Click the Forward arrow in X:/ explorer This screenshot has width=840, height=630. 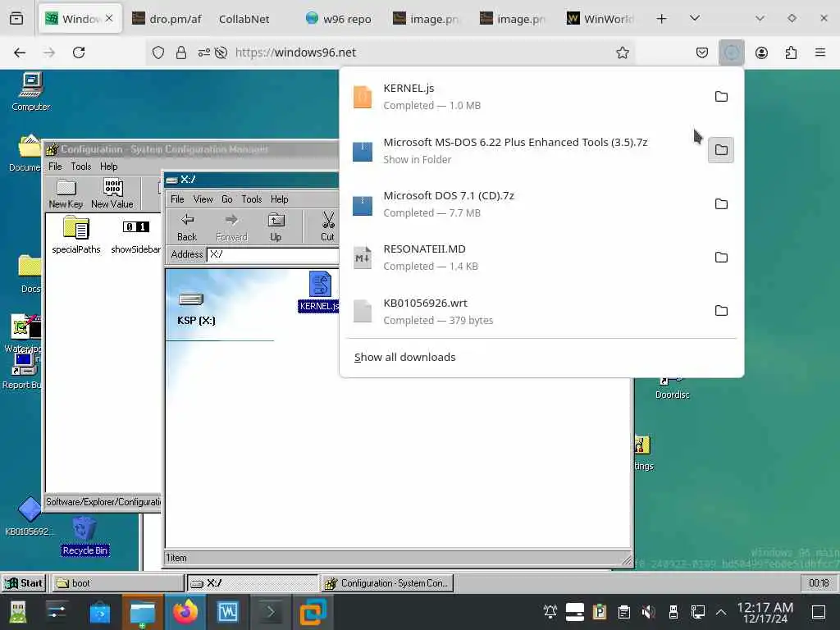coord(231,226)
